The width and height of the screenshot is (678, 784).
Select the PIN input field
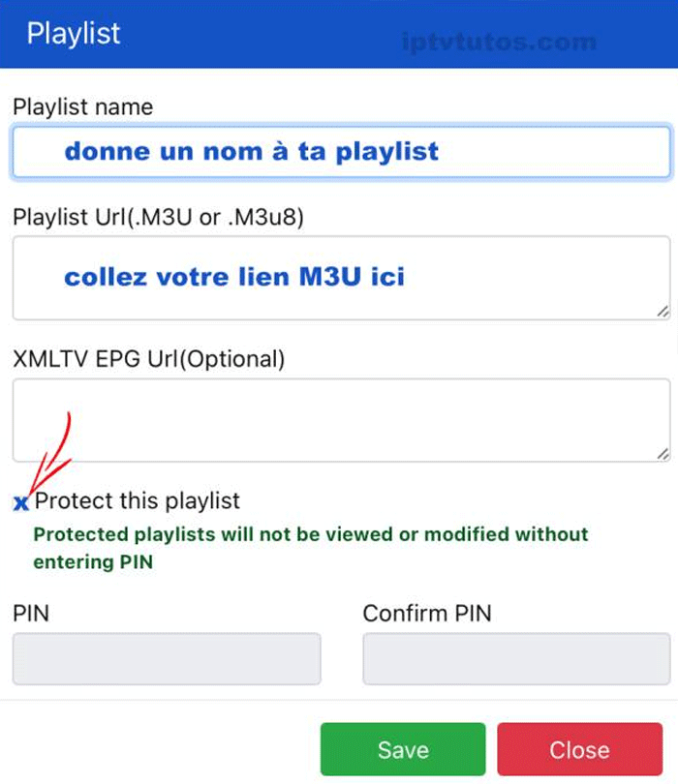(x=167, y=658)
